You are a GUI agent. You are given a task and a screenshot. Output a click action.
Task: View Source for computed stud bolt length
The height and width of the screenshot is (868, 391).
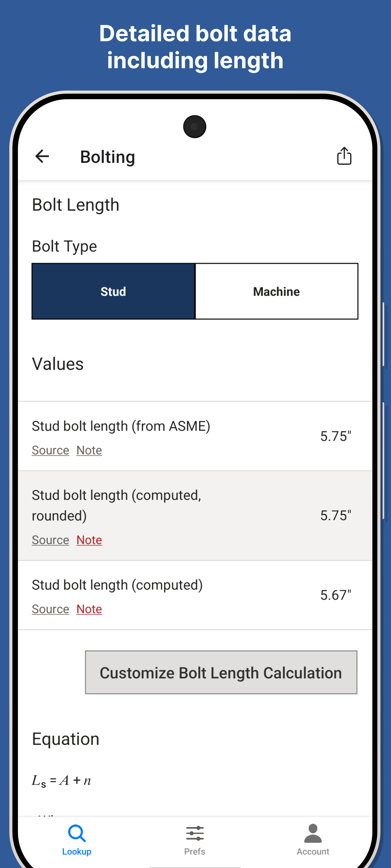point(50,609)
